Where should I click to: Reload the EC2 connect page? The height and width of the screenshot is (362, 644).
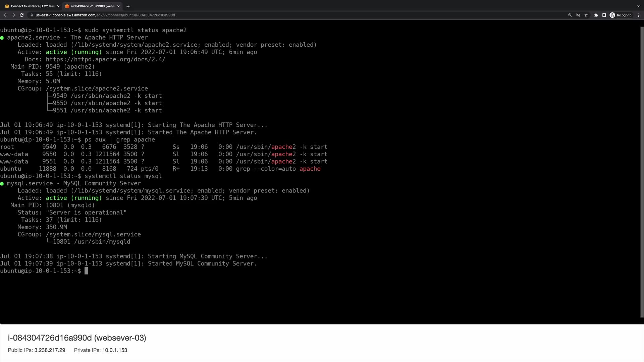(x=21, y=15)
